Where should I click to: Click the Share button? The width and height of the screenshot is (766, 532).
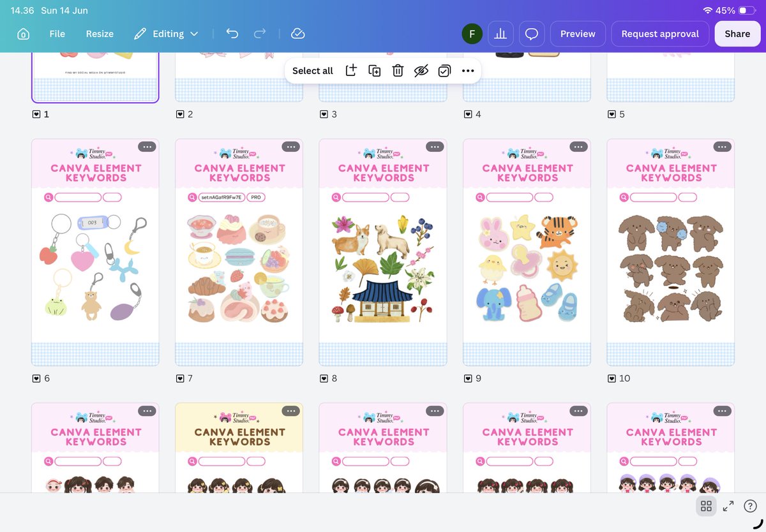[737, 34]
